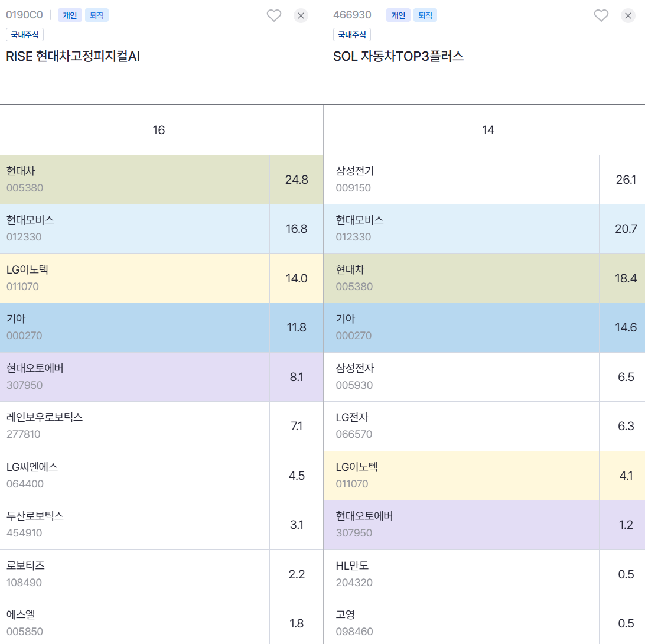Select LG전자 row
This screenshot has height=644, width=645.
point(484,427)
